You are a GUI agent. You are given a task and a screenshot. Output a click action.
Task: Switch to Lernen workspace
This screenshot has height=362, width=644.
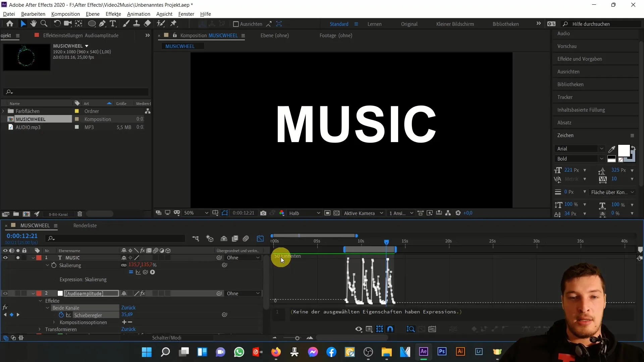point(374,24)
